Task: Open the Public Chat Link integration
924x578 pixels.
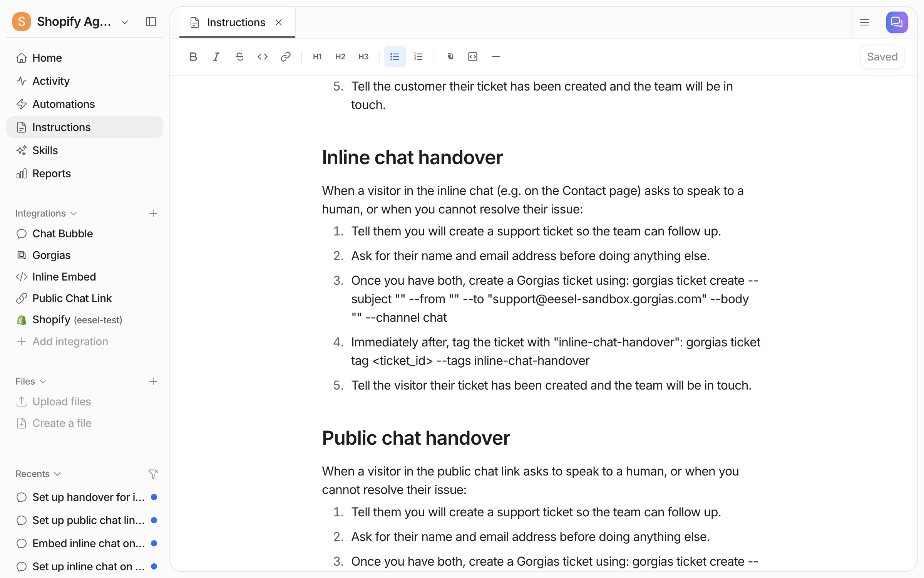Action: click(85, 298)
